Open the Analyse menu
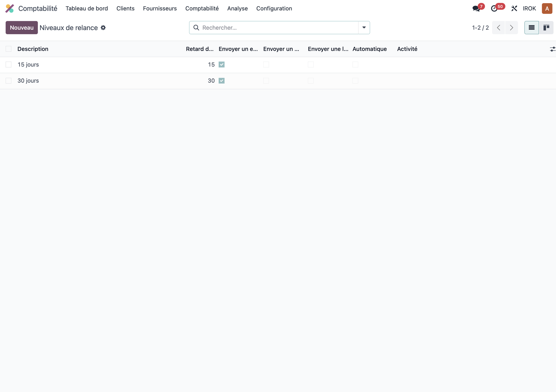556x392 pixels. click(237, 8)
